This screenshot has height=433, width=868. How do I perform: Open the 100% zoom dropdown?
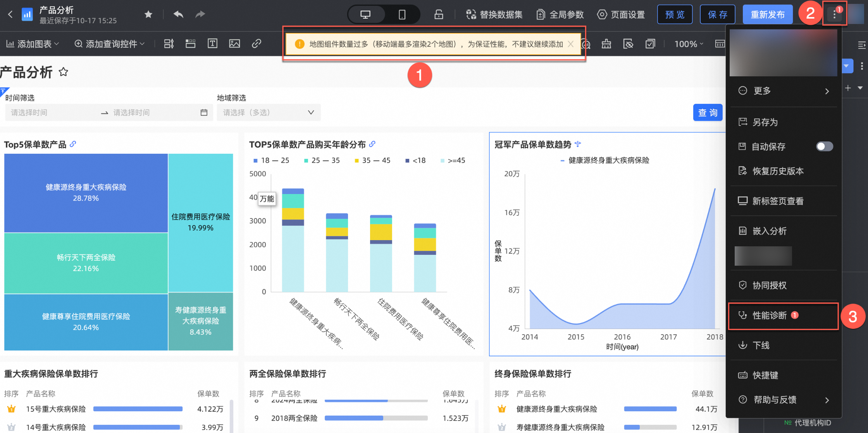[689, 44]
